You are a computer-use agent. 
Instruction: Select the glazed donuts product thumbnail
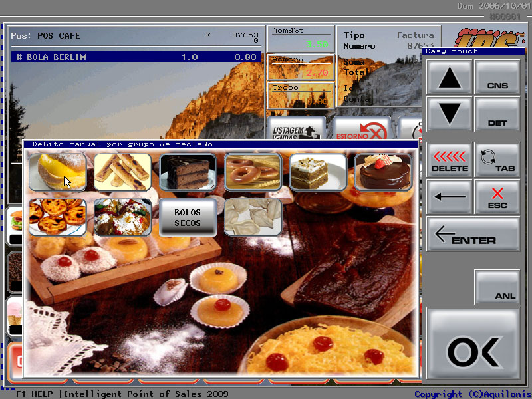click(253, 172)
